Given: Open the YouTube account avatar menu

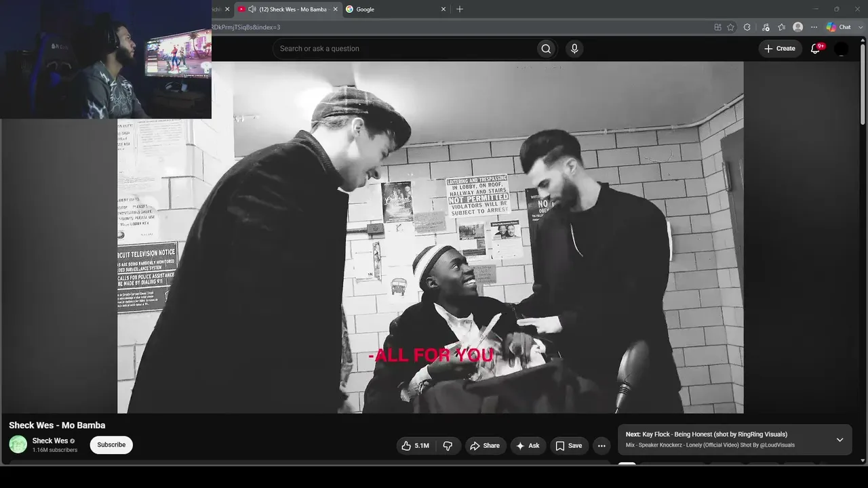Looking at the screenshot, I should click(x=841, y=49).
